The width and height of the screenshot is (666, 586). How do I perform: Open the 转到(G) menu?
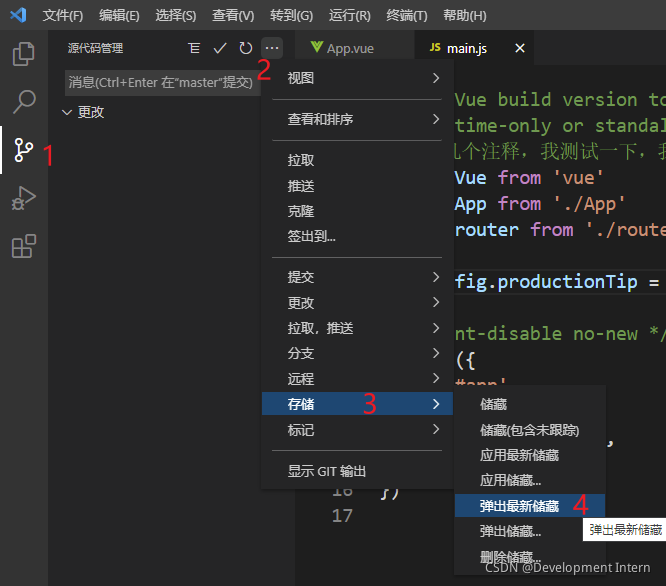(x=291, y=16)
